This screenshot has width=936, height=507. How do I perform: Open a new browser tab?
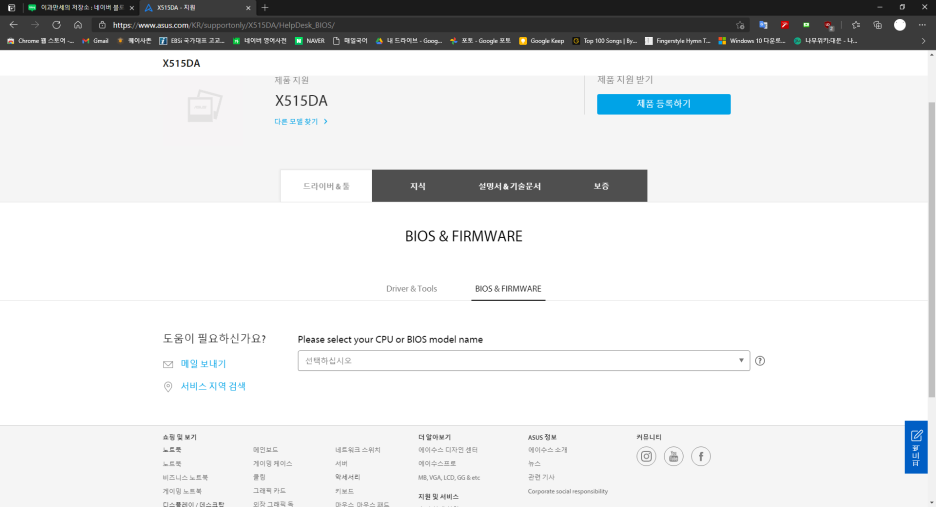click(x=264, y=8)
